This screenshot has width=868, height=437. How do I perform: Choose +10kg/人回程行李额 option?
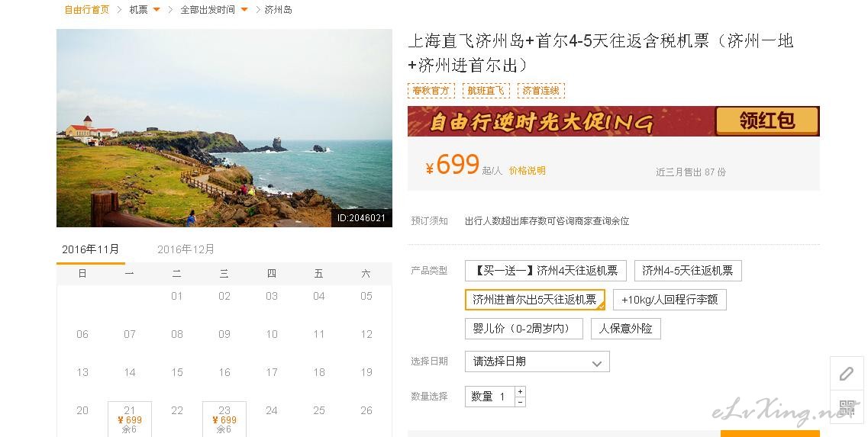670,300
